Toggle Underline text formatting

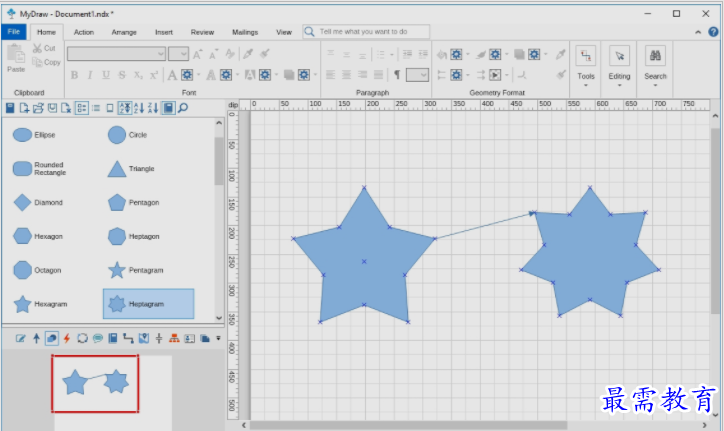tap(106, 75)
